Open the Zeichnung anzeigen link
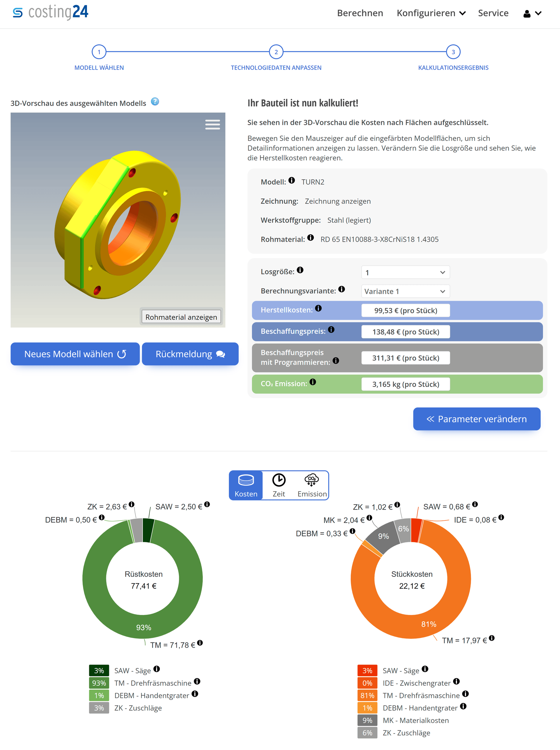This screenshot has width=560, height=750. tap(337, 201)
